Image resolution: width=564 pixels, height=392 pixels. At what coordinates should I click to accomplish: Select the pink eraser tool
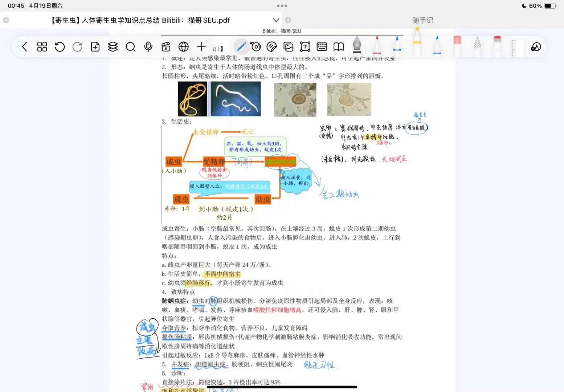(x=457, y=46)
